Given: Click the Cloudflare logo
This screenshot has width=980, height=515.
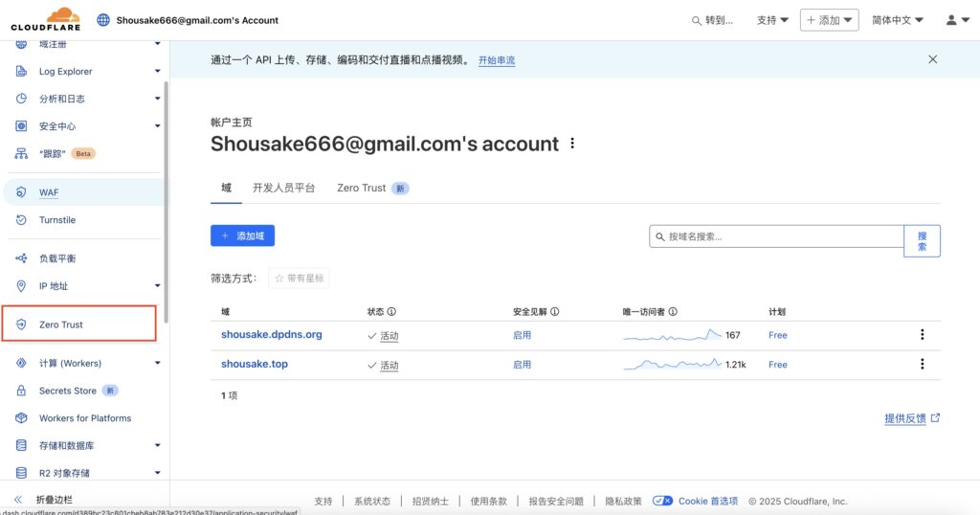Looking at the screenshot, I should [x=46, y=19].
